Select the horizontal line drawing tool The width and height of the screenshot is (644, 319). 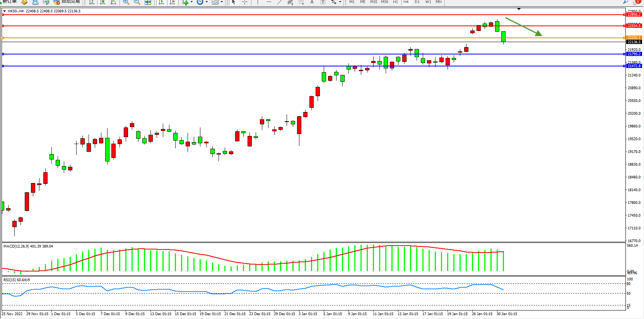pos(269,2)
